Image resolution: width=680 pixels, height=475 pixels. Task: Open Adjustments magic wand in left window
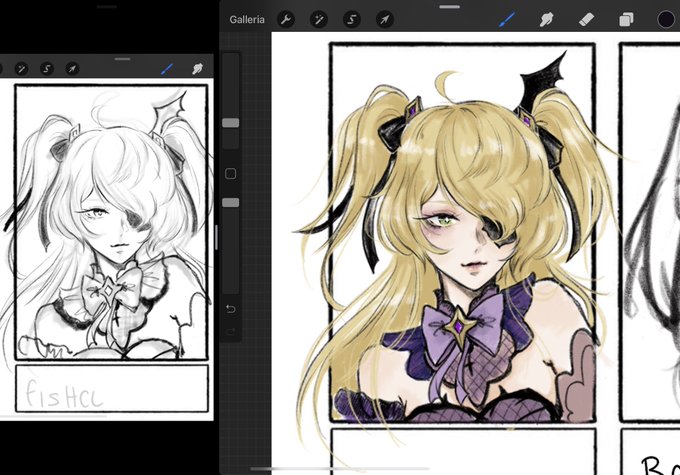21,69
